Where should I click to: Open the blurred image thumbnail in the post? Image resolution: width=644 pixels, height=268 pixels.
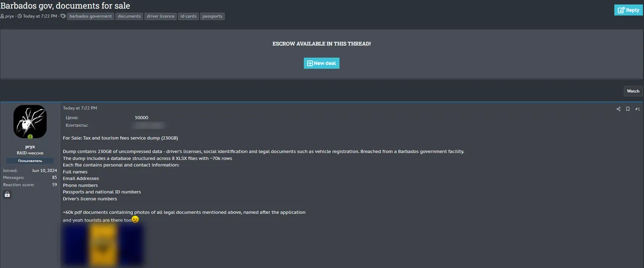pos(103,245)
